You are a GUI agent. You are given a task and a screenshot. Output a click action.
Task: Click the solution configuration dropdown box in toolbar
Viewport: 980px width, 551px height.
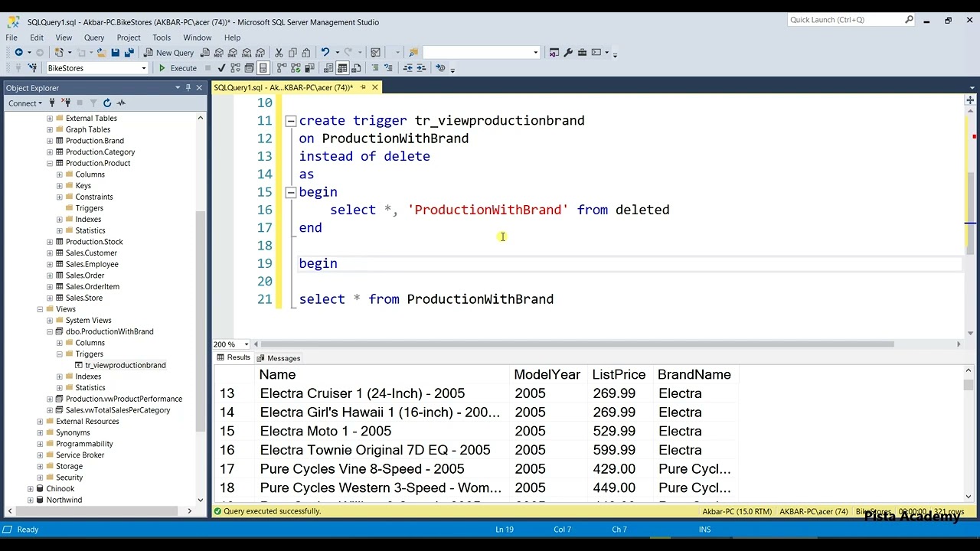coord(481,52)
